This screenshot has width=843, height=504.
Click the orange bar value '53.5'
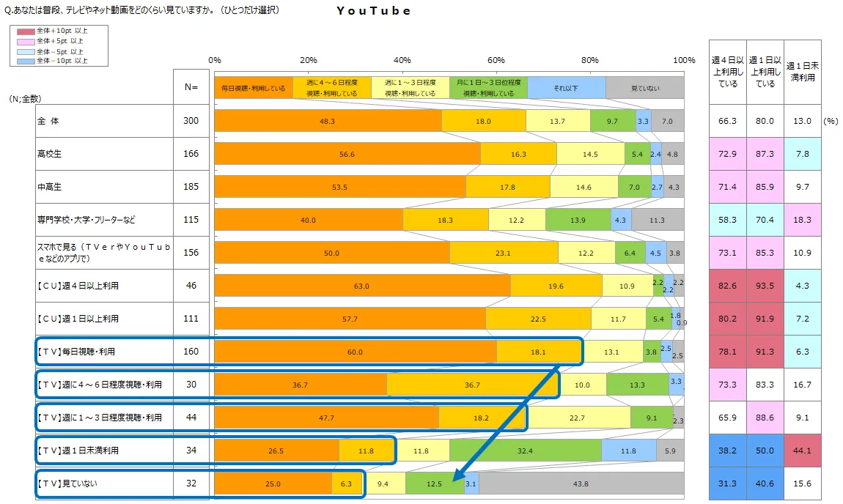tap(340, 188)
